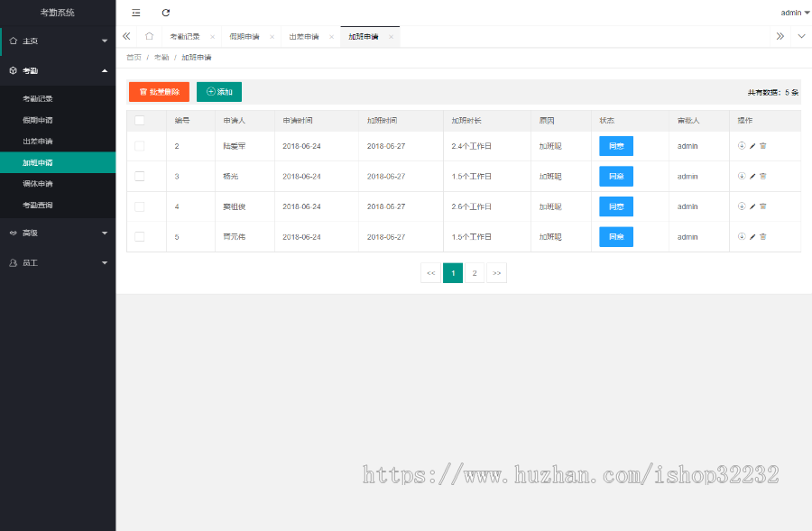Click the green 添加 button
Screen dimensions: 812x531
coord(219,92)
